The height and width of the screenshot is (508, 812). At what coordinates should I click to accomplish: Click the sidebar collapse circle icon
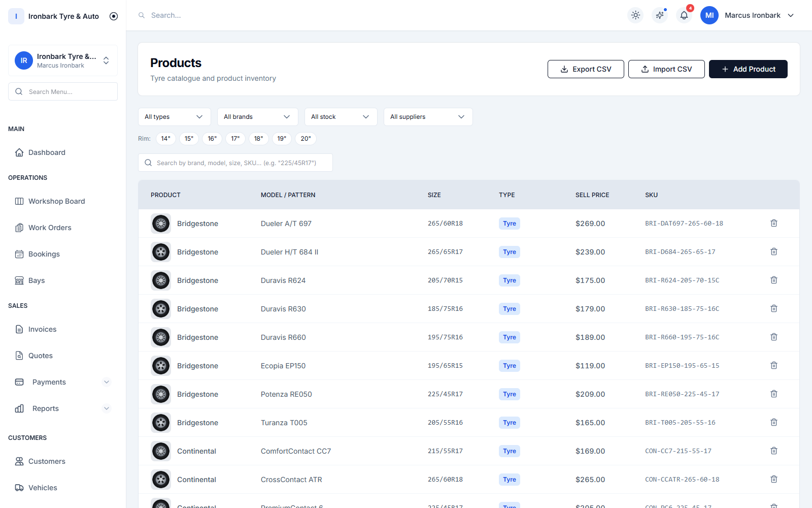pyautogui.click(x=114, y=16)
